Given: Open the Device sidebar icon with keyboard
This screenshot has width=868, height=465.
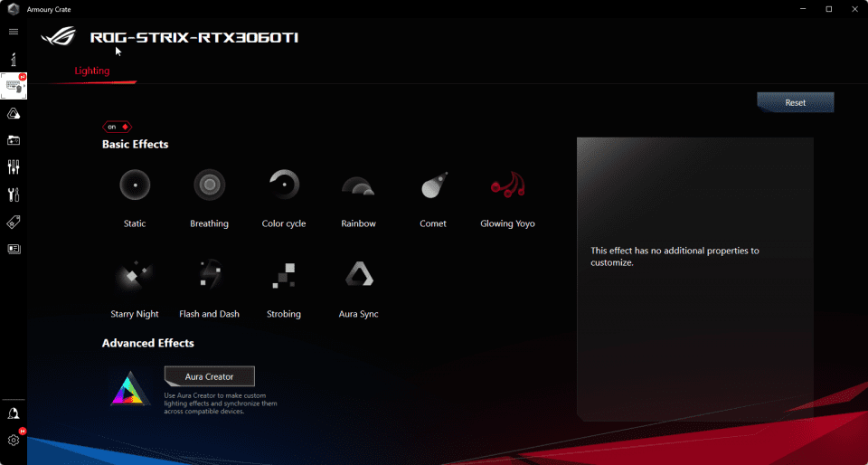Looking at the screenshot, I should (x=14, y=86).
